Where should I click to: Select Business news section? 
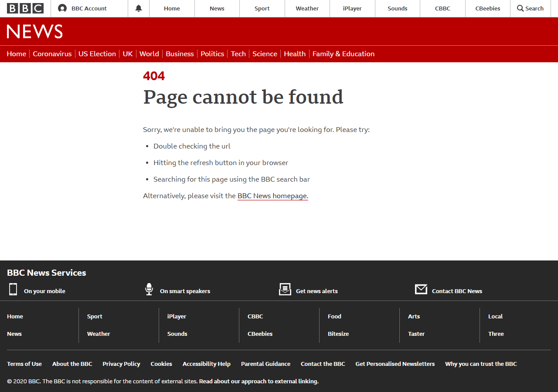pyautogui.click(x=180, y=54)
